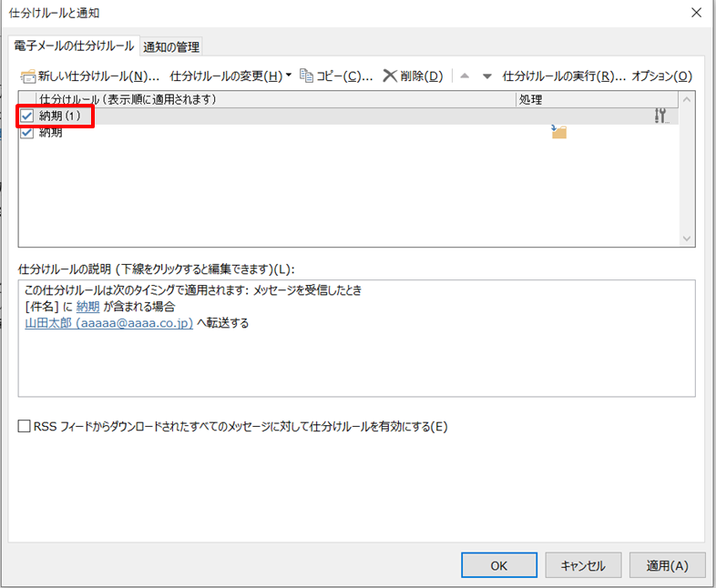Click the move-to-folder icon in 納期 row
Screen dimensions: 716x588
(x=558, y=132)
